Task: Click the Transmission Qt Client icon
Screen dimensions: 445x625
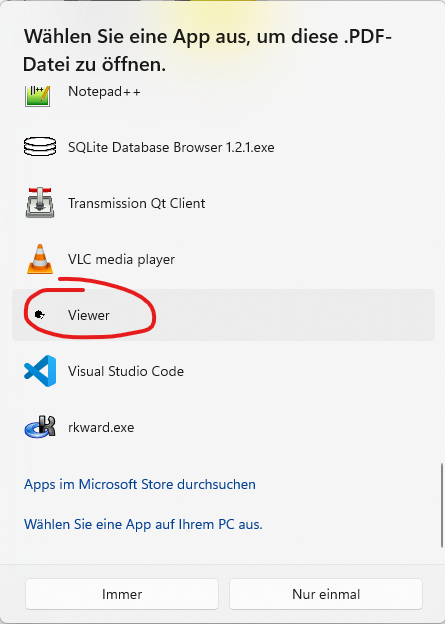Action: click(39, 203)
